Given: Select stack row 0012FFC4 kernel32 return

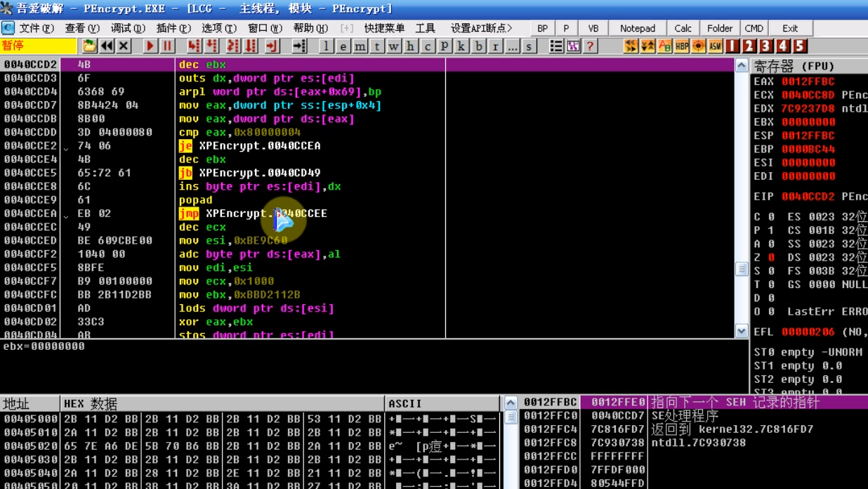Looking at the screenshot, I should [x=694, y=429].
